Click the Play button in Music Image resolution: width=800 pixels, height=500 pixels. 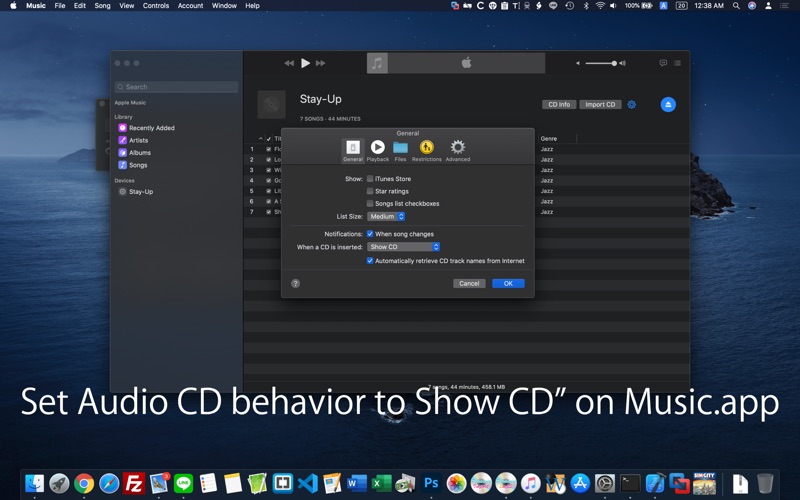pyautogui.click(x=305, y=63)
